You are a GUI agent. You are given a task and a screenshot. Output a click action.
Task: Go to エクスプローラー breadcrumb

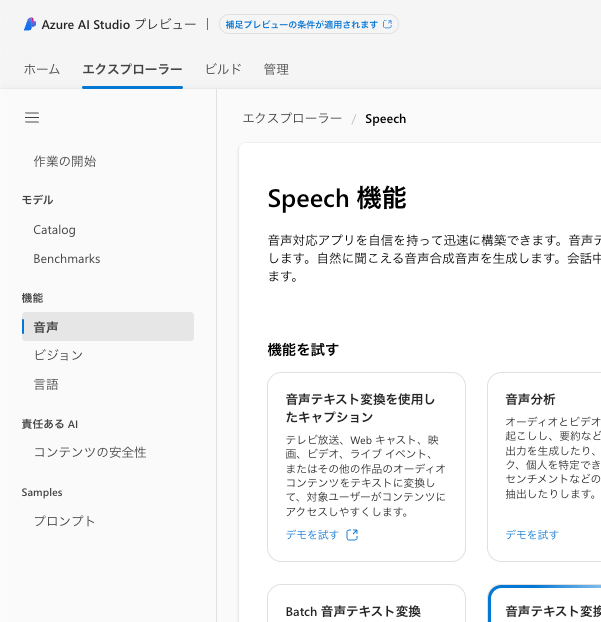pyautogui.click(x=292, y=118)
